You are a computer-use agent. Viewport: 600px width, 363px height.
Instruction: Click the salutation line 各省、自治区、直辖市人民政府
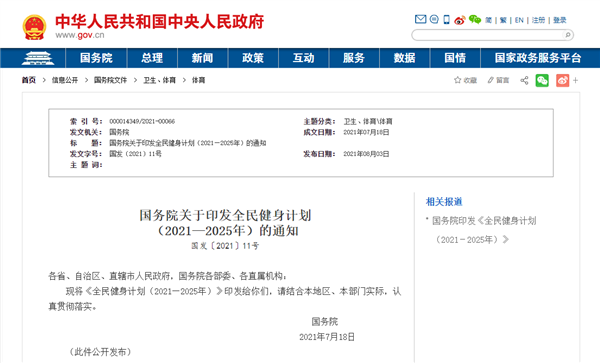[167, 276]
